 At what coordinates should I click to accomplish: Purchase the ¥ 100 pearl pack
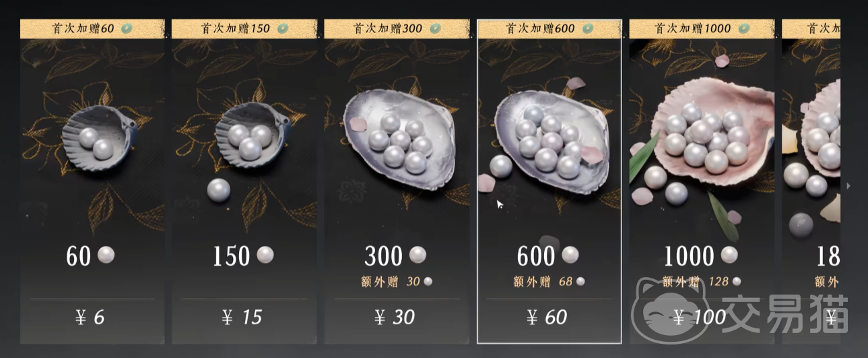[701, 317]
